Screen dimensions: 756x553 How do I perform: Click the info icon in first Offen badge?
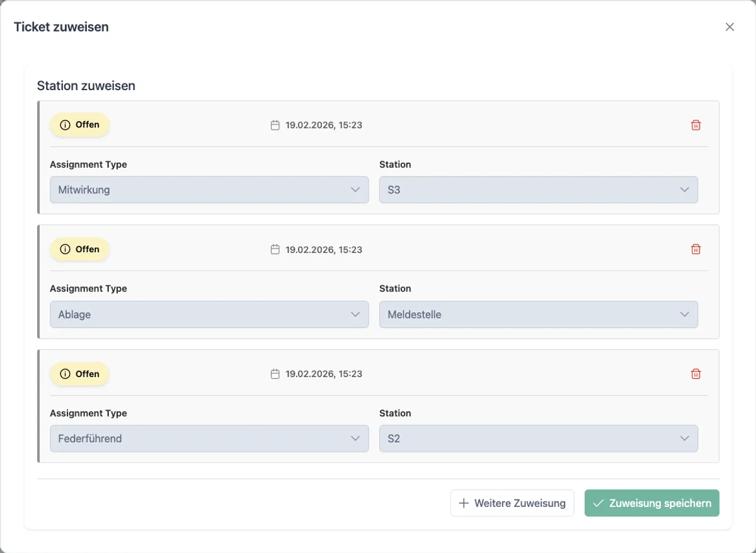(65, 125)
